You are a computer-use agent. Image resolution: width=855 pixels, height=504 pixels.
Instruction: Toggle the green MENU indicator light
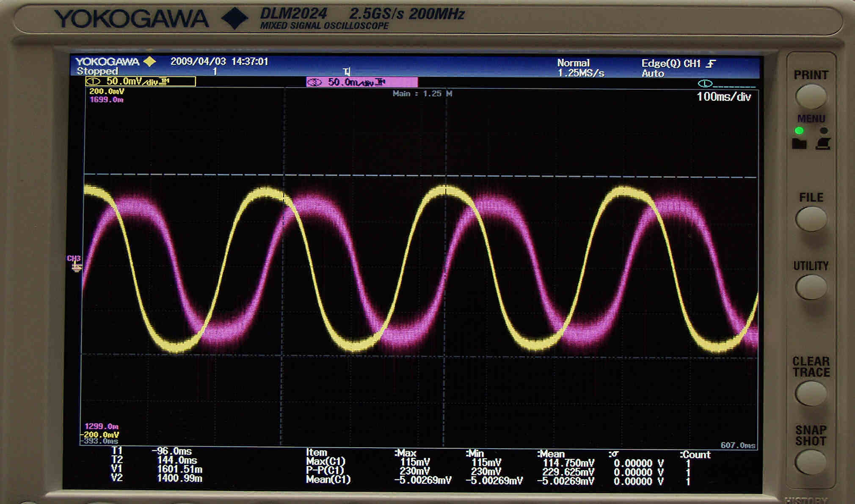(799, 130)
